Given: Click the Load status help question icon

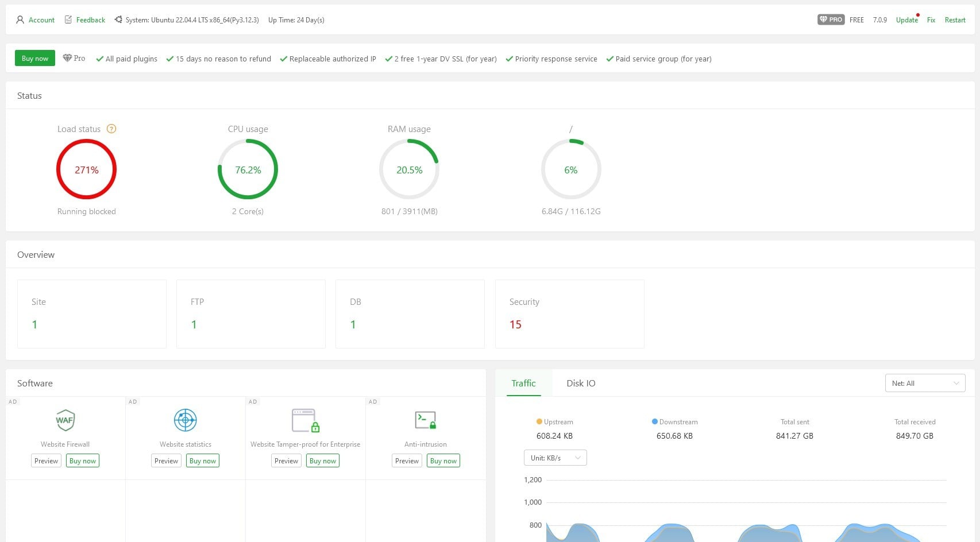Looking at the screenshot, I should tap(111, 129).
